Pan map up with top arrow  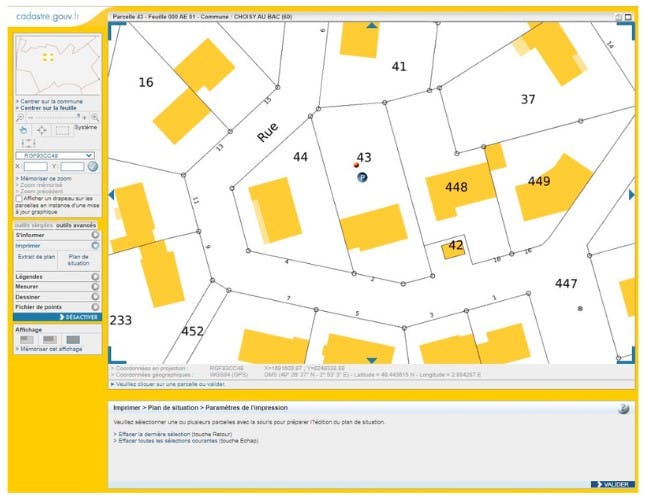pos(372,25)
